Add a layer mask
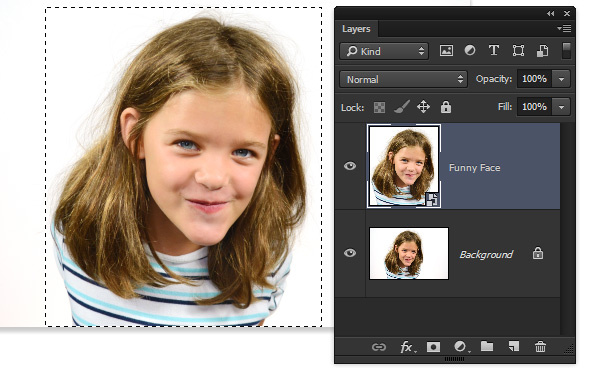Screen dimensions: 600x375 pos(433,347)
